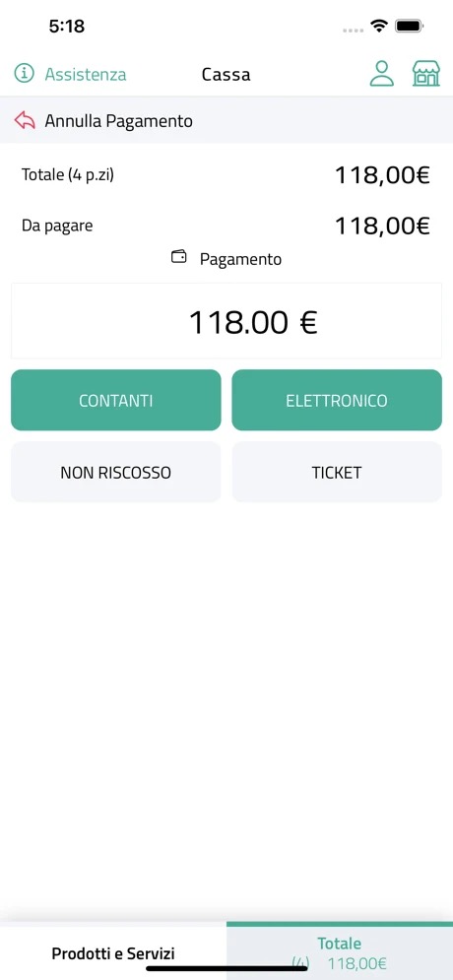The width and height of the screenshot is (453, 980).
Task: Tap the Wi-Fi status icon
Action: pos(378,26)
